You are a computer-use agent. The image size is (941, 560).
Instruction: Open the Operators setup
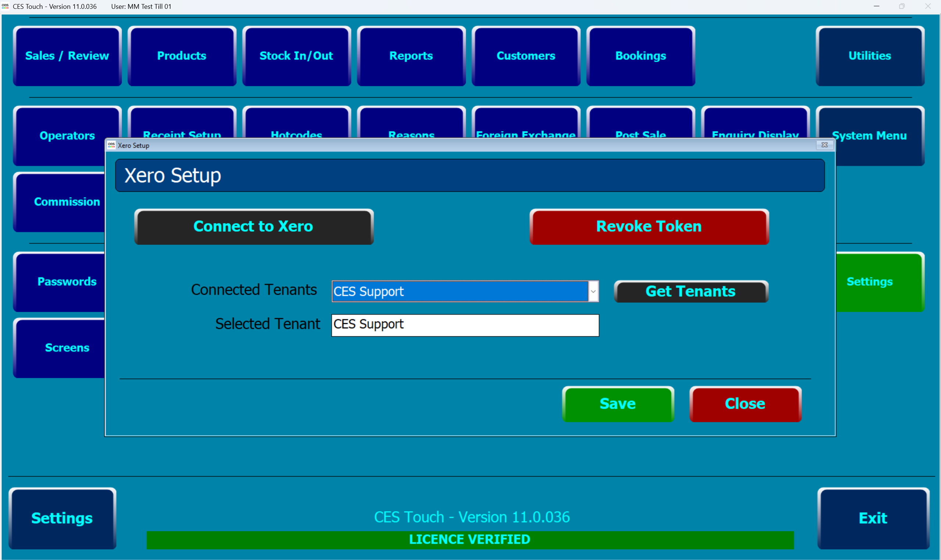pos(67,136)
